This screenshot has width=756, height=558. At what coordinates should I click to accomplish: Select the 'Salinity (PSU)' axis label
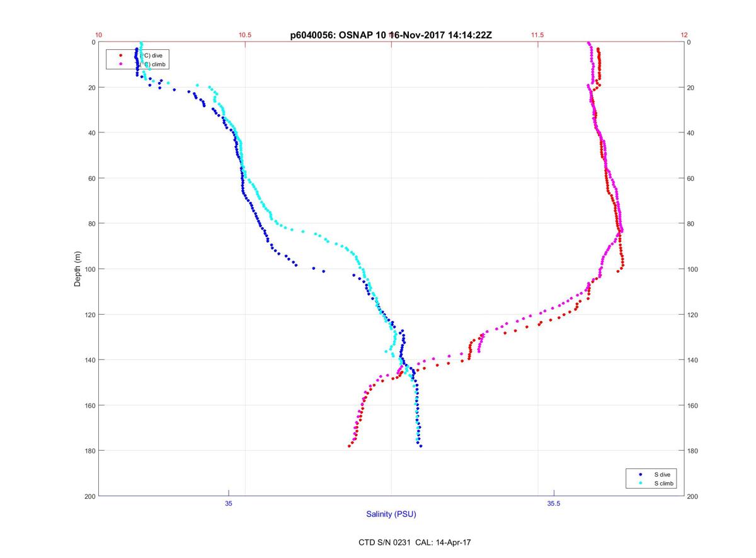coord(391,514)
